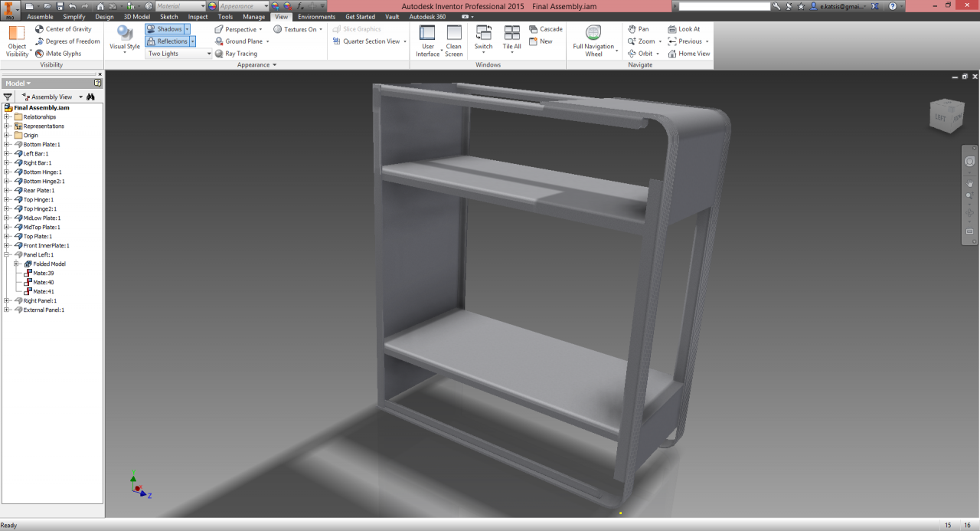Toggle the Reflections display option
980x531 pixels.
click(x=166, y=41)
